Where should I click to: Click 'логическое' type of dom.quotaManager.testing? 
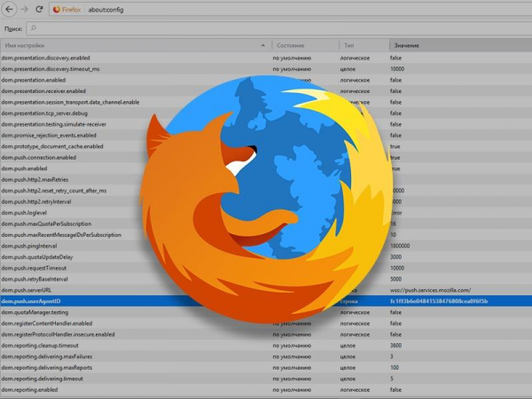coord(355,312)
